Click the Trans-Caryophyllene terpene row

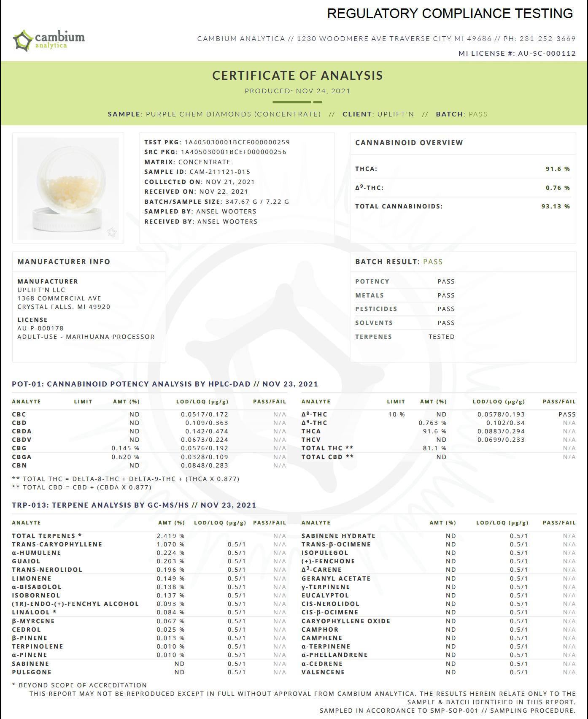(x=57, y=544)
